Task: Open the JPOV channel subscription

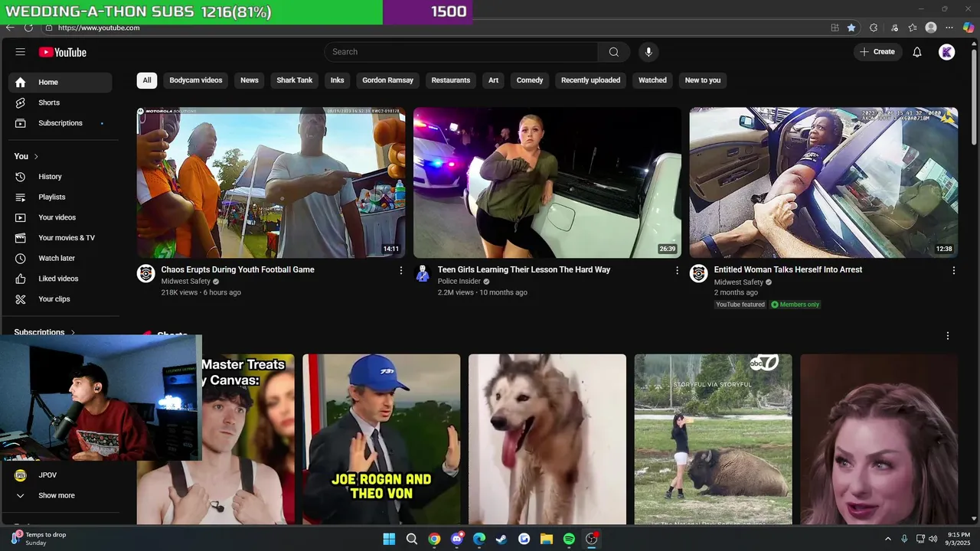Action: 60,475
